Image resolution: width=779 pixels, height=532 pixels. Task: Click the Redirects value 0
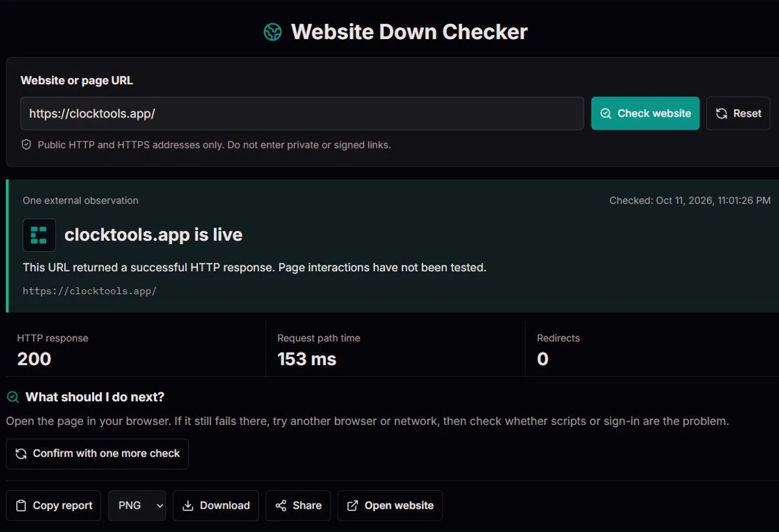pos(543,359)
